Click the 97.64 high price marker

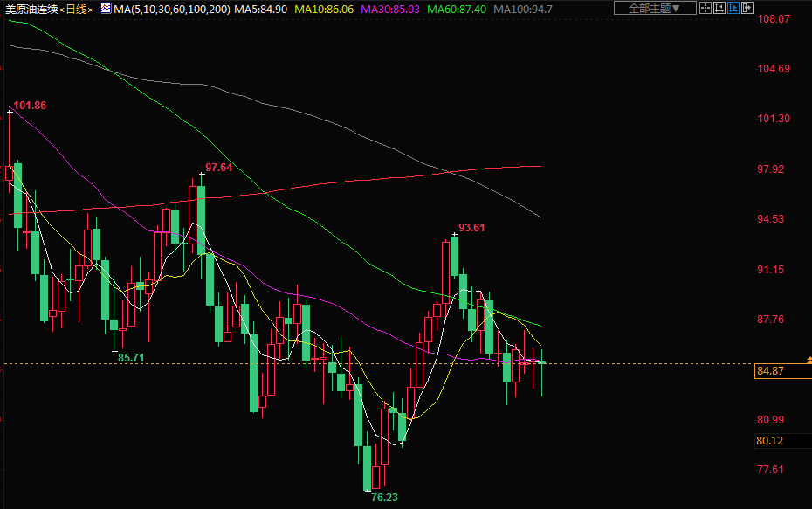[218, 168]
